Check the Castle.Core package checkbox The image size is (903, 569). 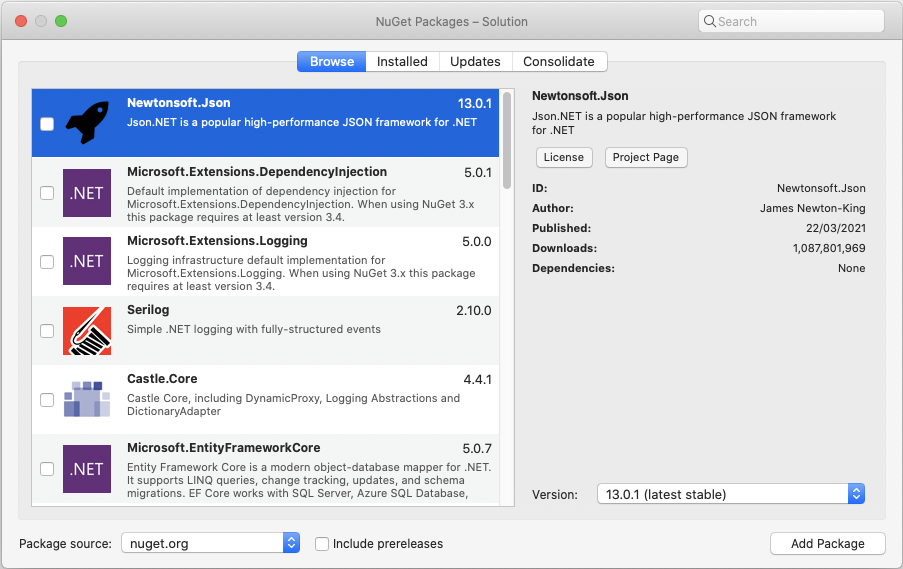pos(47,400)
